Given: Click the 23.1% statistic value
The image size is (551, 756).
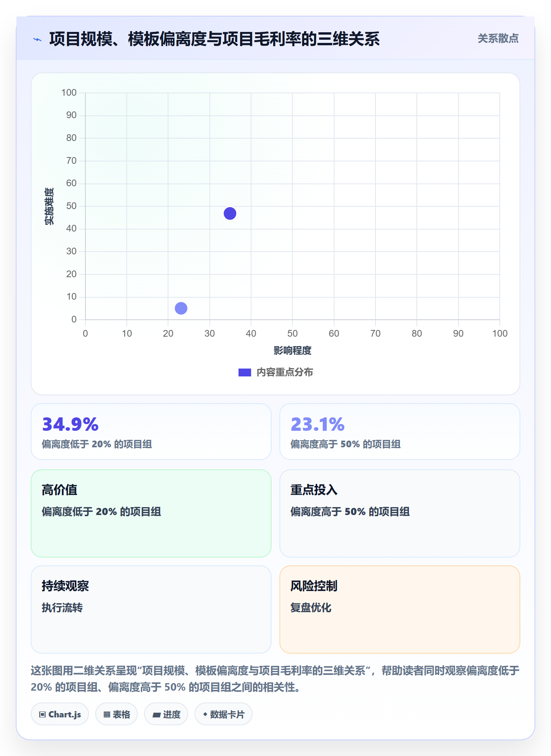Looking at the screenshot, I should pyautogui.click(x=318, y=424).
